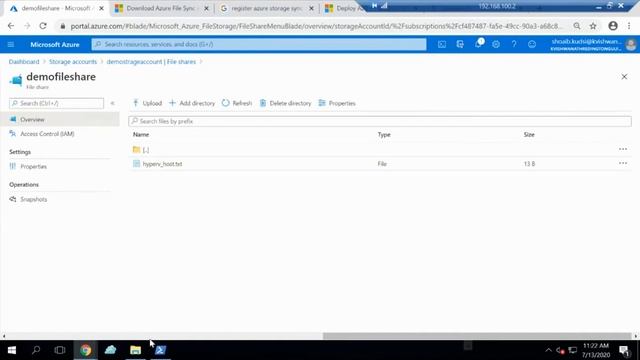Refresh the file share listing
This screenshot has width=640, height=360.
pos(237,103)
